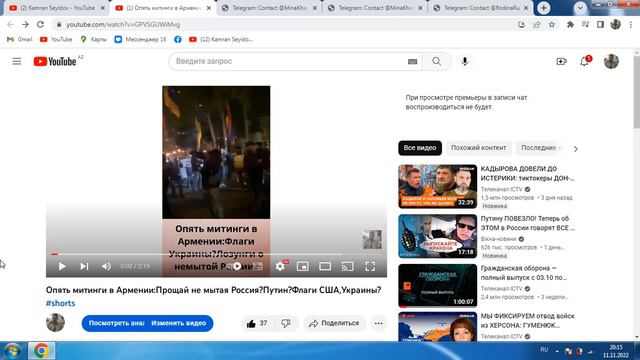Open the Facebook bookmark icon
Screen dimensions: 640x360
178,40
